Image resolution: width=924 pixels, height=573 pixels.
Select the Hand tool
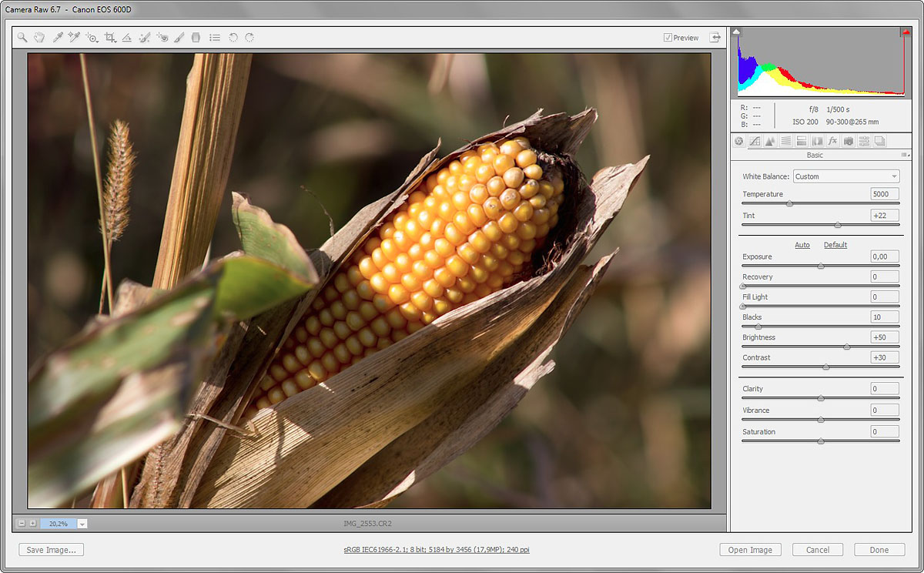pos(38,37)
